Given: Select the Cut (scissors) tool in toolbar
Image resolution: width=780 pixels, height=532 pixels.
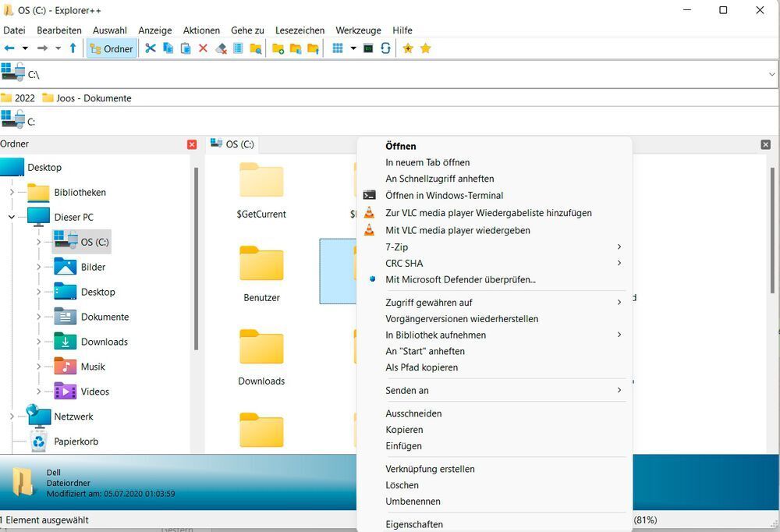Looking at the screenshot, I should click(150, 48).
